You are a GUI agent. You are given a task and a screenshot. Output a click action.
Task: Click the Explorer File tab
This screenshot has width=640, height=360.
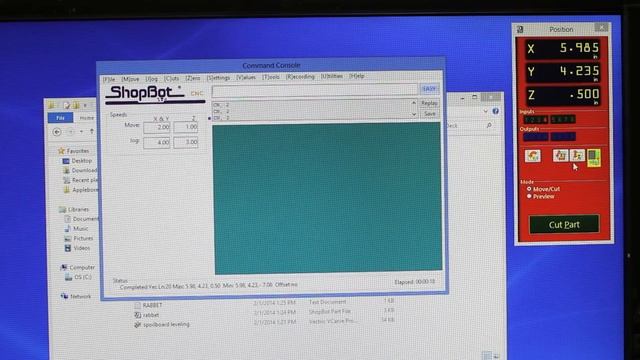pos(60,118)
